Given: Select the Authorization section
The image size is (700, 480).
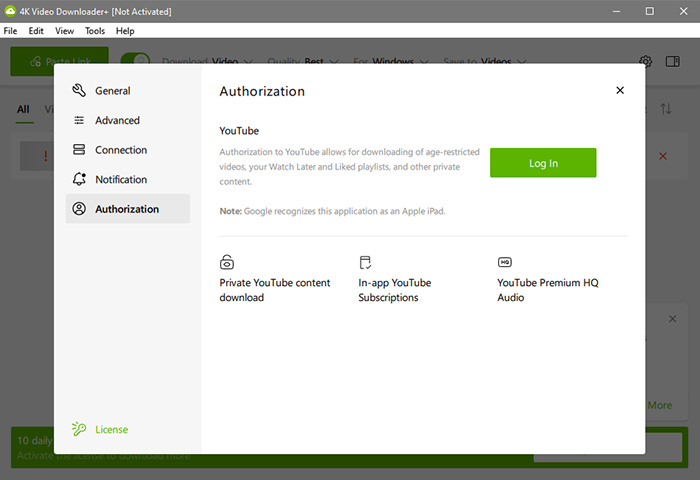Looking at the screenshot, I should pyautogui.click(x=128, y=209).
